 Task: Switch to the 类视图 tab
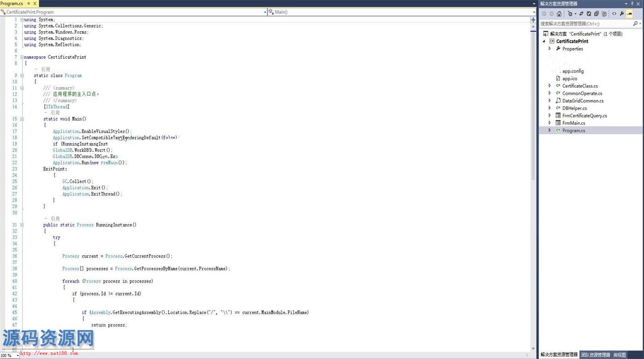(x=619, y=355)
